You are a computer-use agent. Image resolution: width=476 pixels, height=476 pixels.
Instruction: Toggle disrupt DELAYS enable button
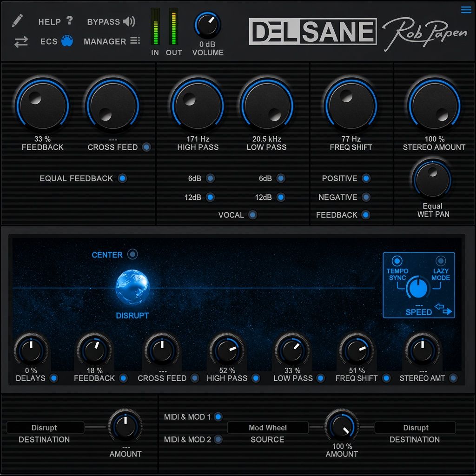[54, 378]
